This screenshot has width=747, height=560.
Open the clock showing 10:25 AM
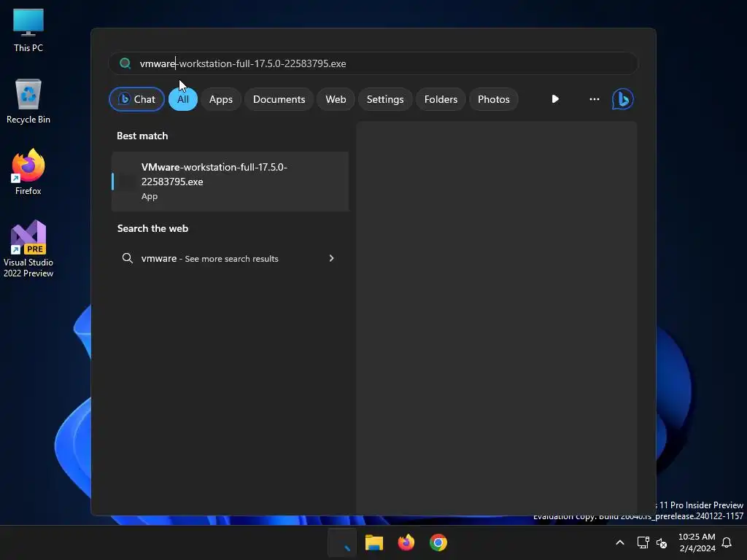[697, 542]
